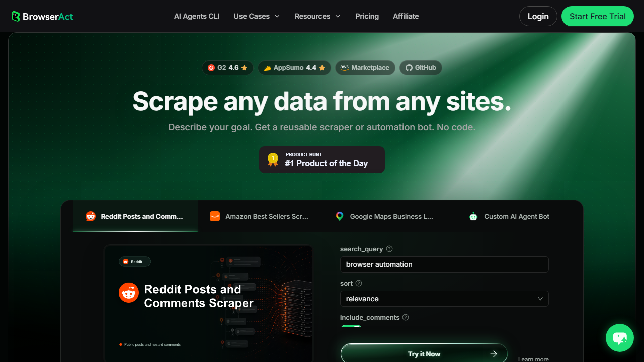Click the robot icon for Custom AI Agent

473,216
